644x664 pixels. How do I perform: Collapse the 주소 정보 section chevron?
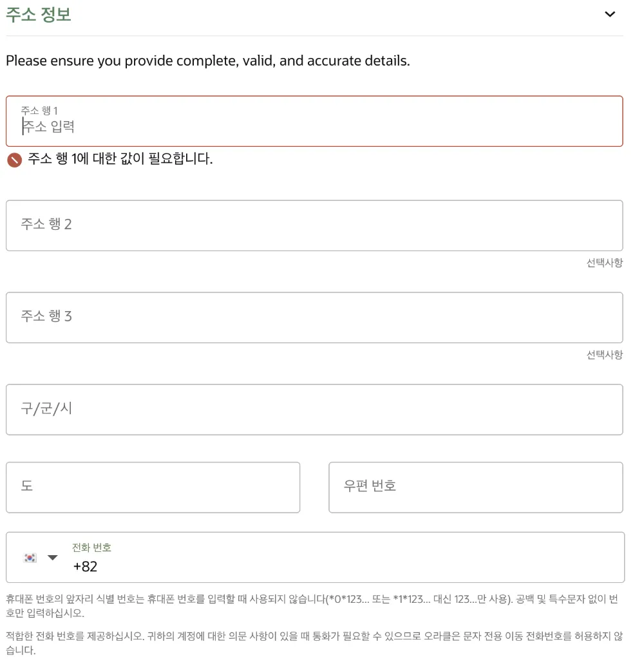(609, 14)
